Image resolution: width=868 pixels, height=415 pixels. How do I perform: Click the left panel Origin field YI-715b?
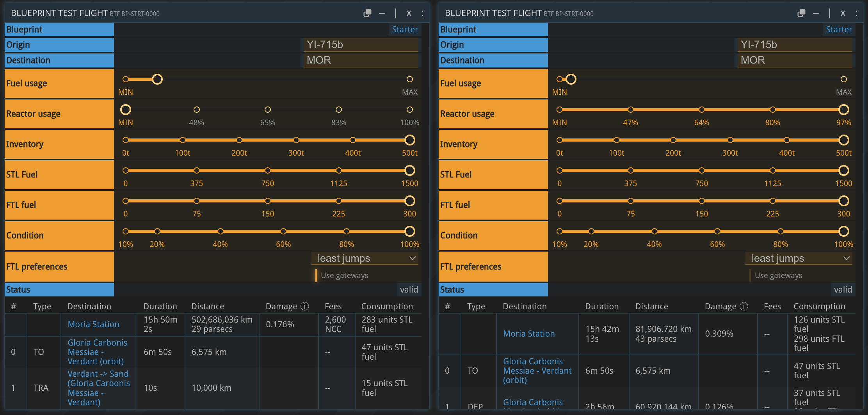pos(361,45)
